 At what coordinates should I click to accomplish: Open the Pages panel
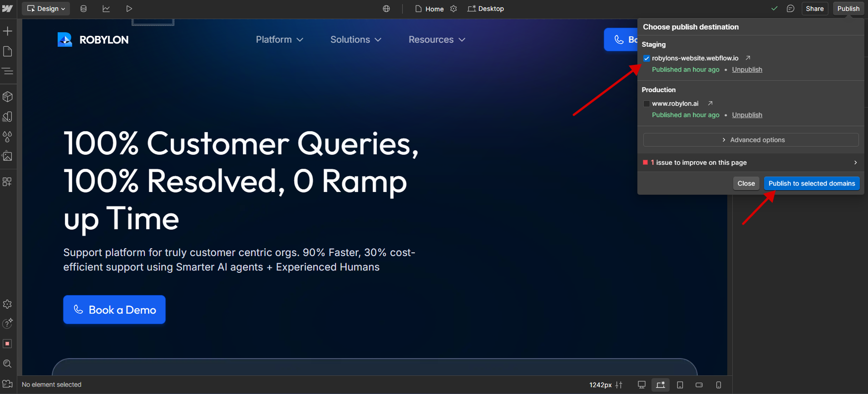point(8,51)
